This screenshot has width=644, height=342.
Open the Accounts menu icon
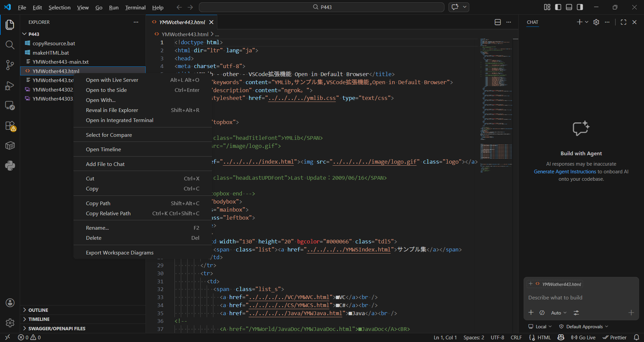[x=10, y=303]
